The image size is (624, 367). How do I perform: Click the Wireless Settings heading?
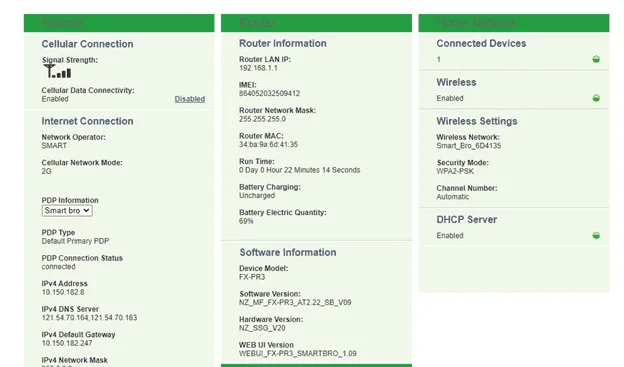(477, 121)
